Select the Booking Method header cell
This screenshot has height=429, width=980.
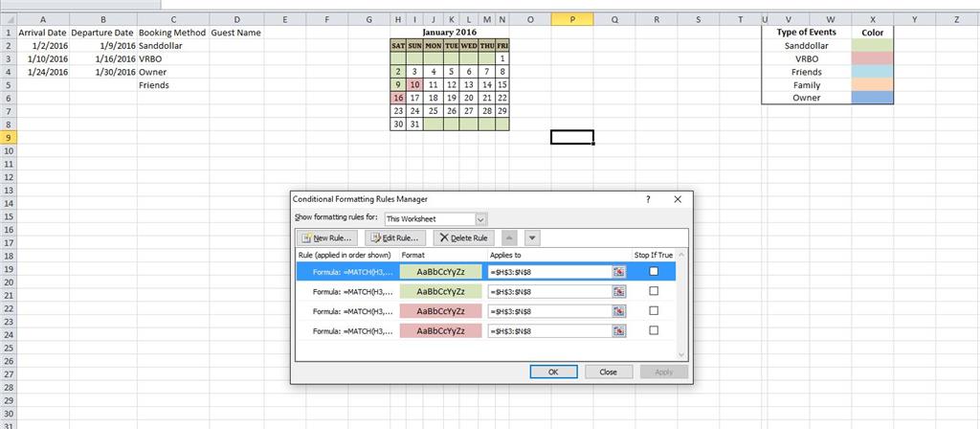coord(173,33)
